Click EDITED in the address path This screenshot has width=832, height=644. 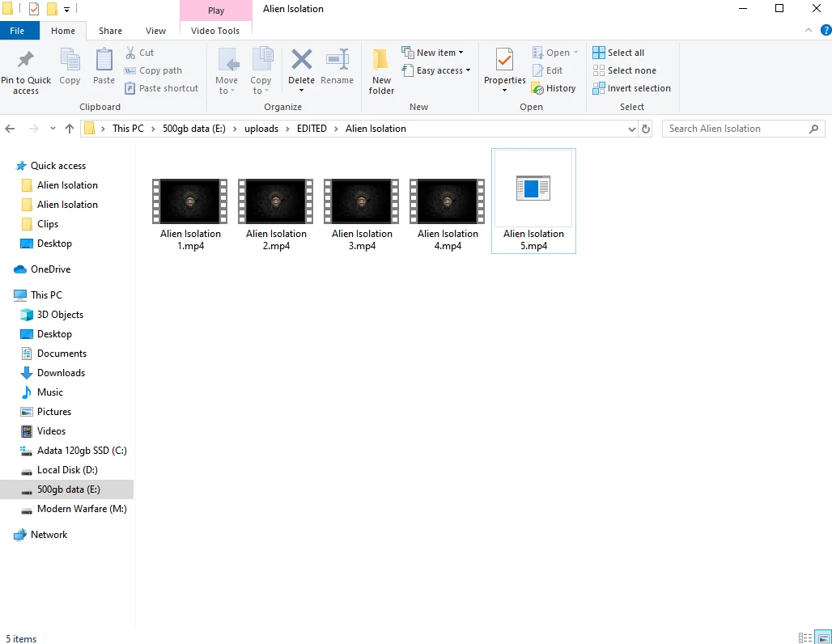pos(312,129)
